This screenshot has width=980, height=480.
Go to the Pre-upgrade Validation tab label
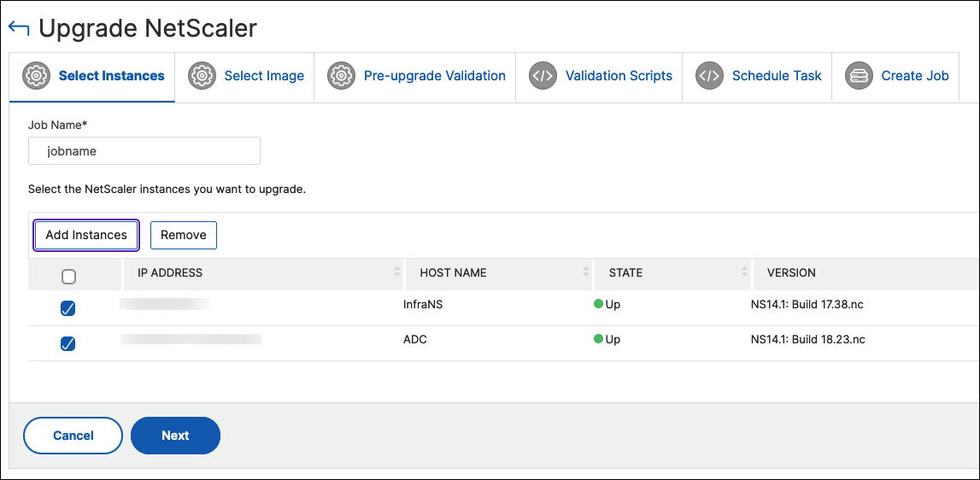point(434,76)
